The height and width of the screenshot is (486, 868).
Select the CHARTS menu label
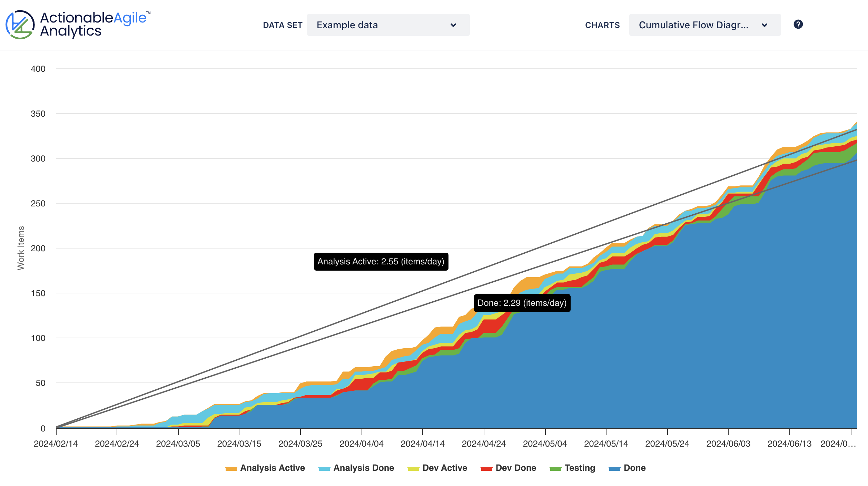(x=602, y=25)
